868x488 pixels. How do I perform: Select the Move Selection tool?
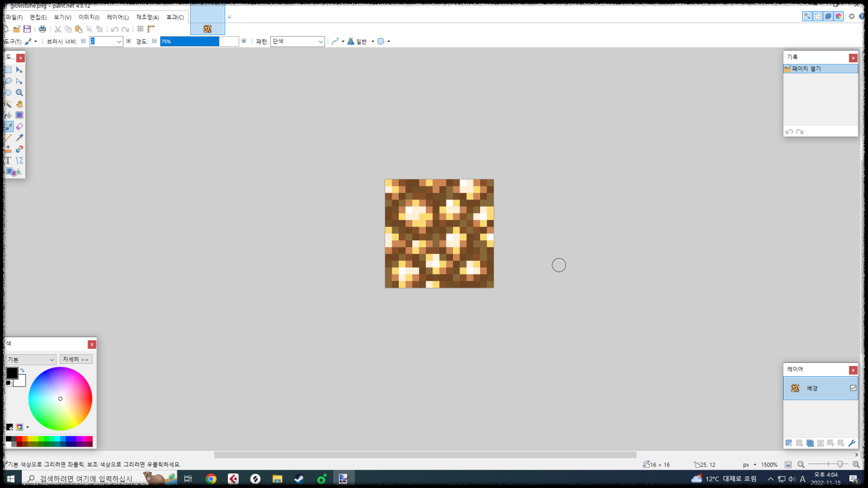(20, 81)
